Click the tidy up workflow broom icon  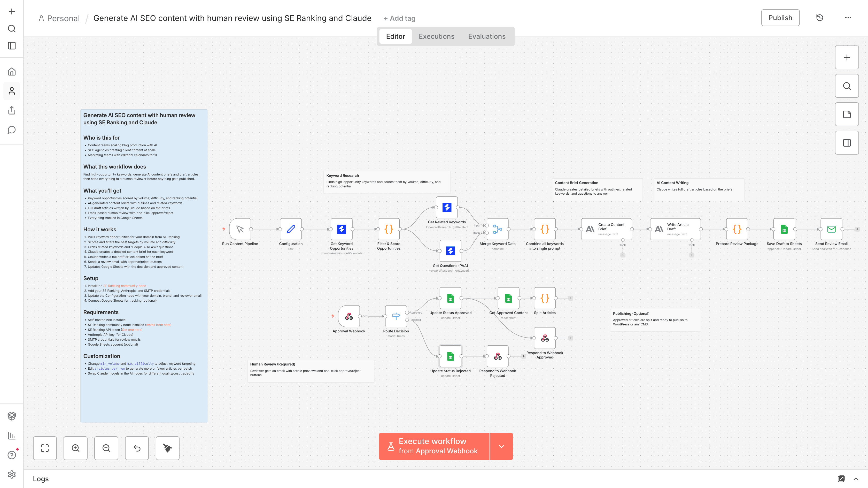click(167, 448)
